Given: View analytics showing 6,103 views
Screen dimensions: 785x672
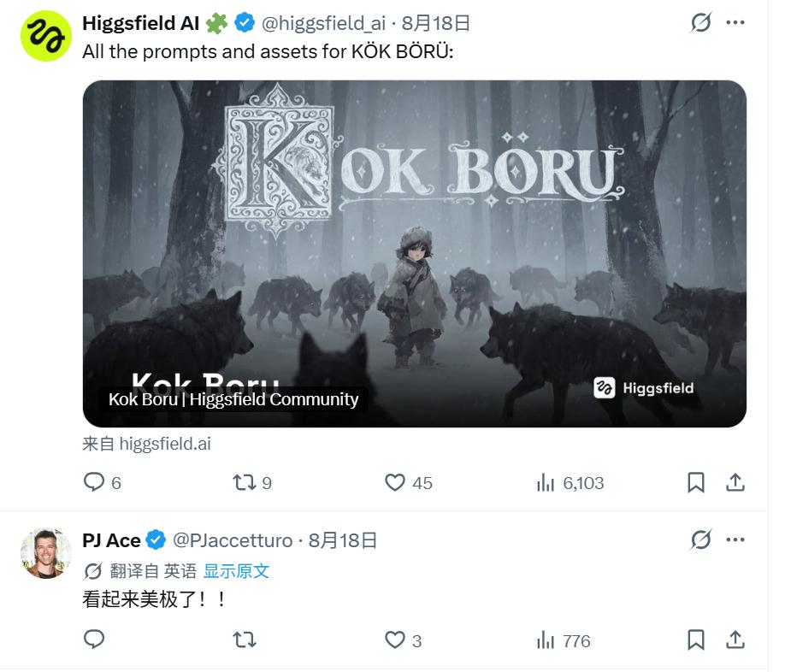Looking at the screenshot, I should (570, 483).
